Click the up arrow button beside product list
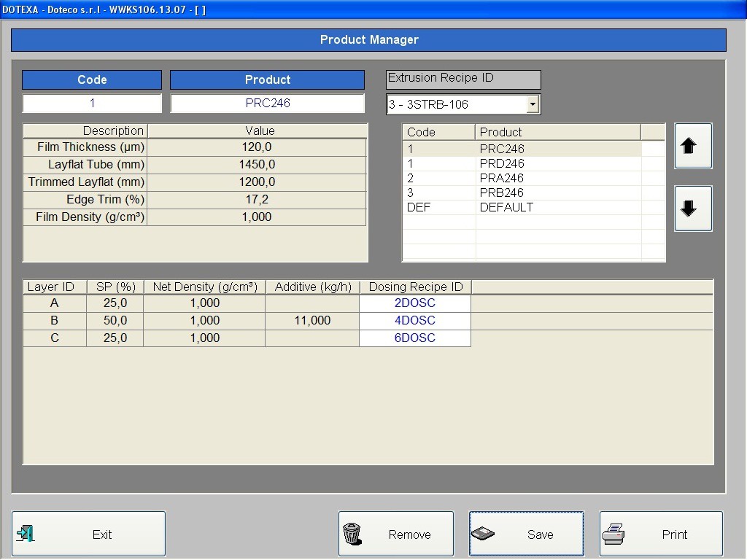The image size is (747, 560). (693, 146)
